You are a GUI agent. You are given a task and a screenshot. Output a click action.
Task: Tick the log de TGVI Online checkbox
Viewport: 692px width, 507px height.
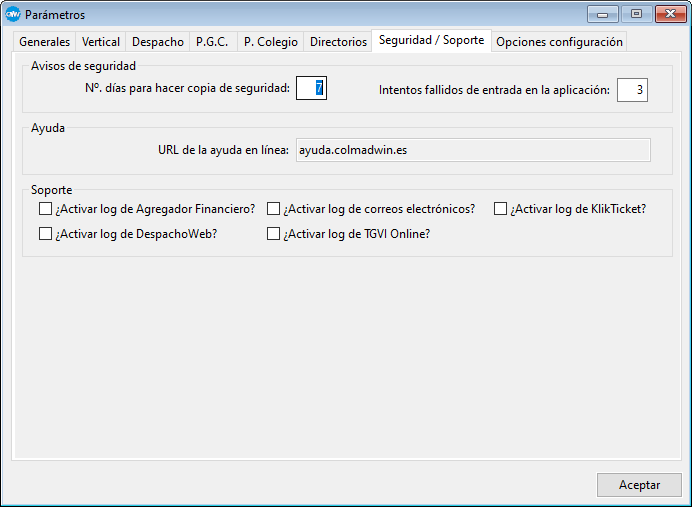click(273, 234)
